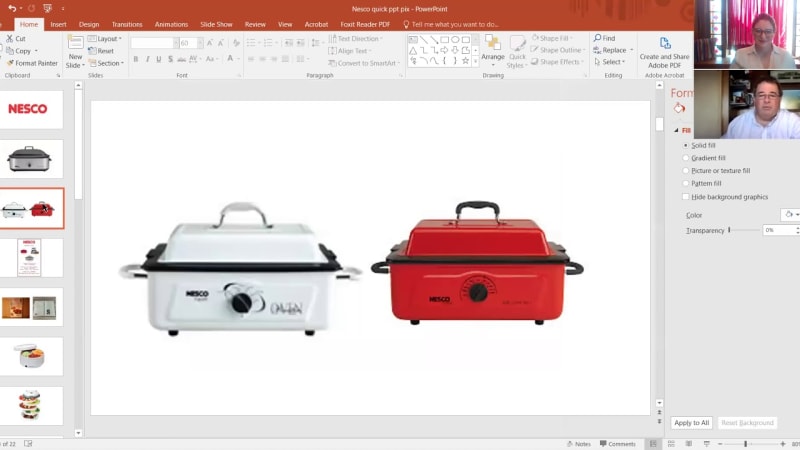Viewport: 800px width, 450px height.
Task: Open the Animations ribbon tab
Action: 171,24
